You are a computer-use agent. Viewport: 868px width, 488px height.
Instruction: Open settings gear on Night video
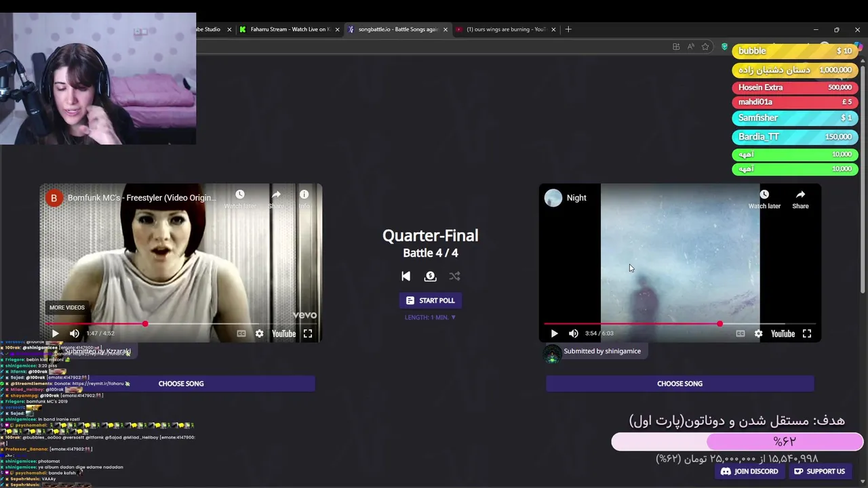coord(758,333)
